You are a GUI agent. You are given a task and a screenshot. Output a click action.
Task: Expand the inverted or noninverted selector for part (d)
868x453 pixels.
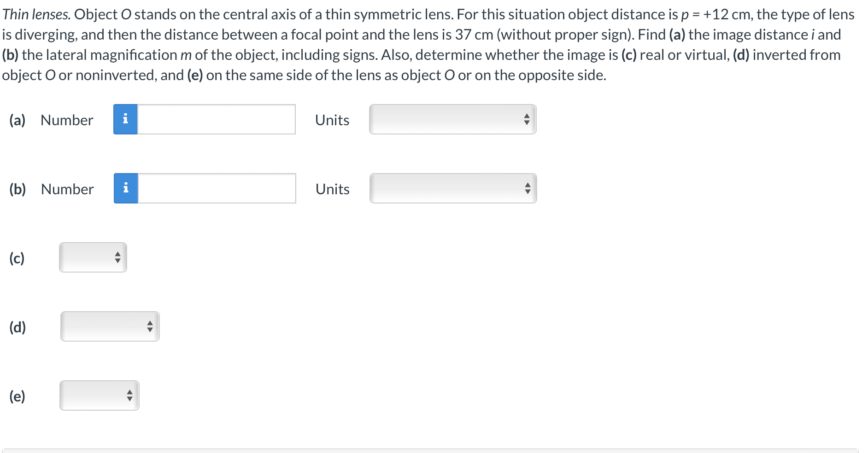[110, 327]
